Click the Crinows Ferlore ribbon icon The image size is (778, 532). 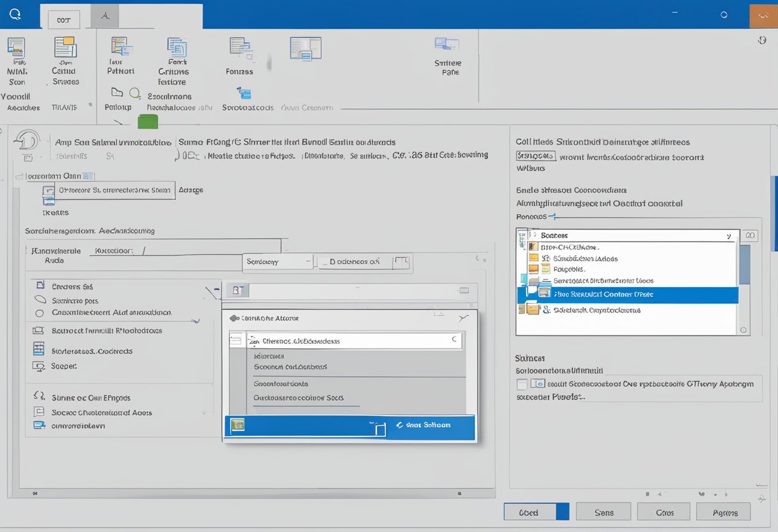[177, 49]
